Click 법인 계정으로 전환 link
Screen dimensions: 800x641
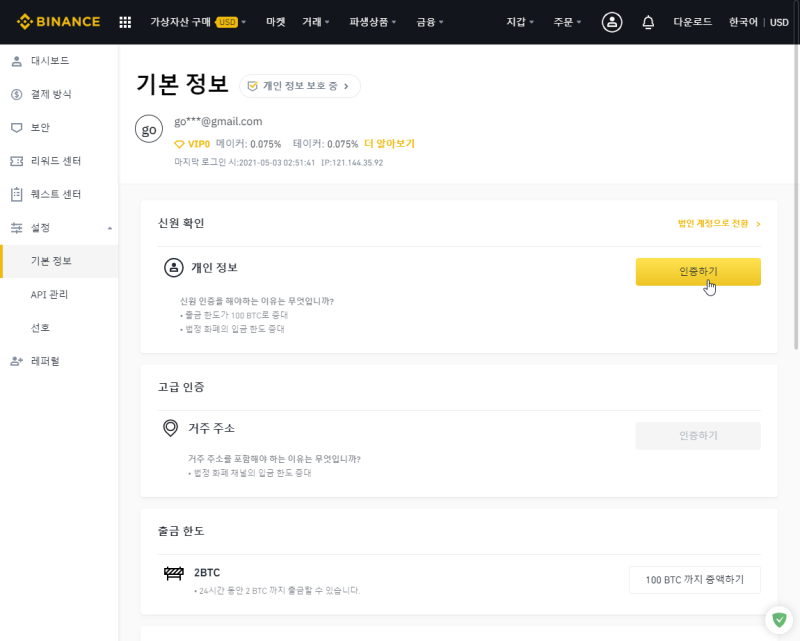pyautogui.click(x=719, y=224)
